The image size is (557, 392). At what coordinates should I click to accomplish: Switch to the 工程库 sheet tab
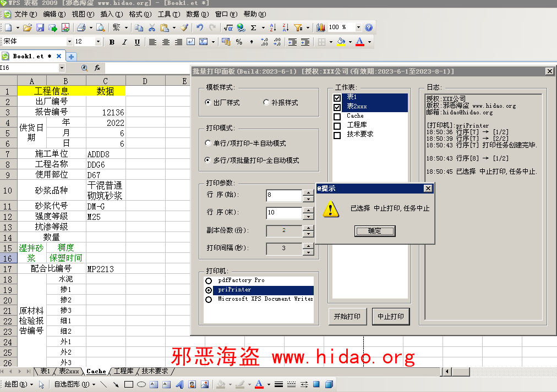(123, 372)
